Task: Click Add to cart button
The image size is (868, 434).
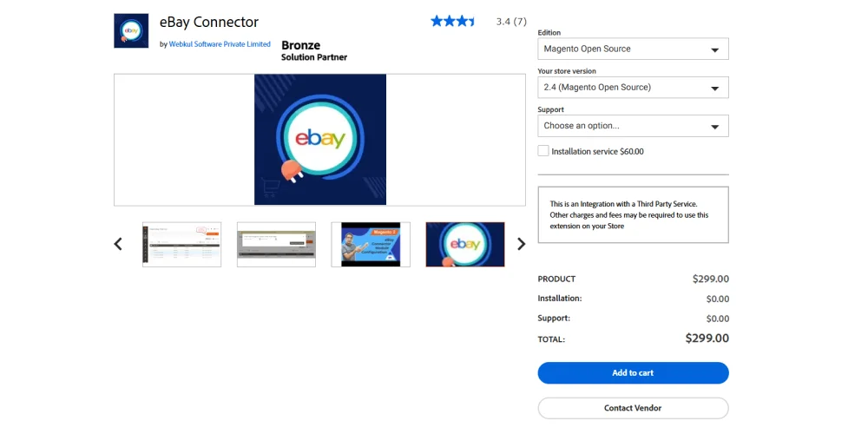Action: pyautogui.click(x=633, y=373)
